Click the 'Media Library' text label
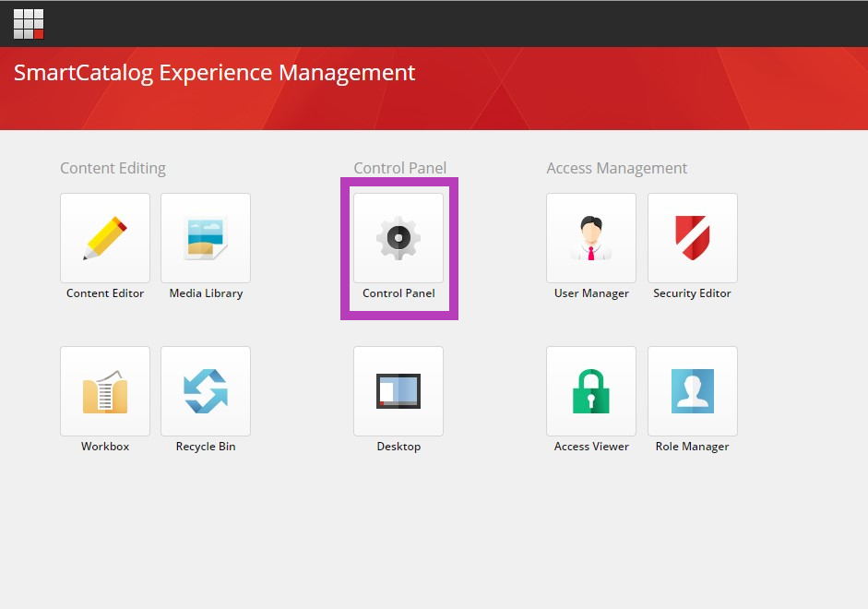868x609 pixels. click(206, 293)
